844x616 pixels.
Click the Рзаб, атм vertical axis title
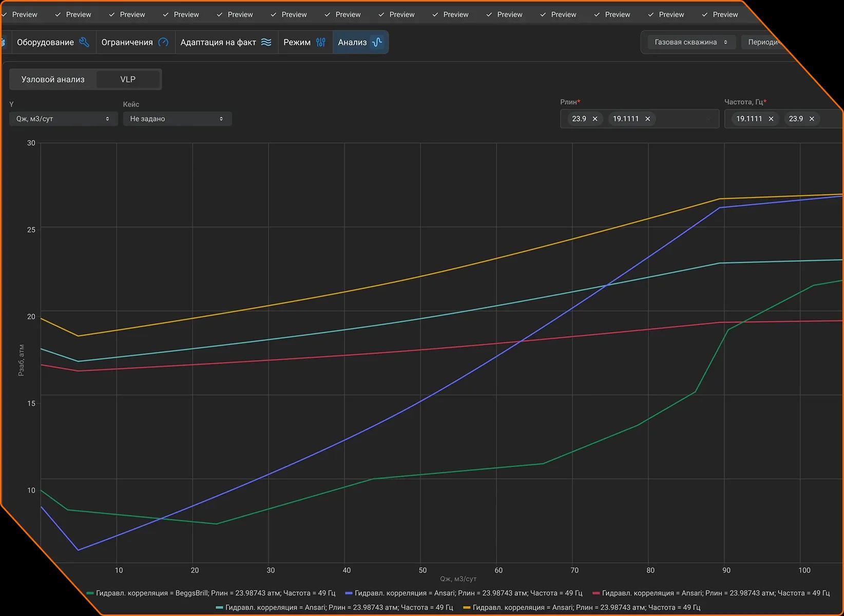pyautogui.click(x=21, y=360)
